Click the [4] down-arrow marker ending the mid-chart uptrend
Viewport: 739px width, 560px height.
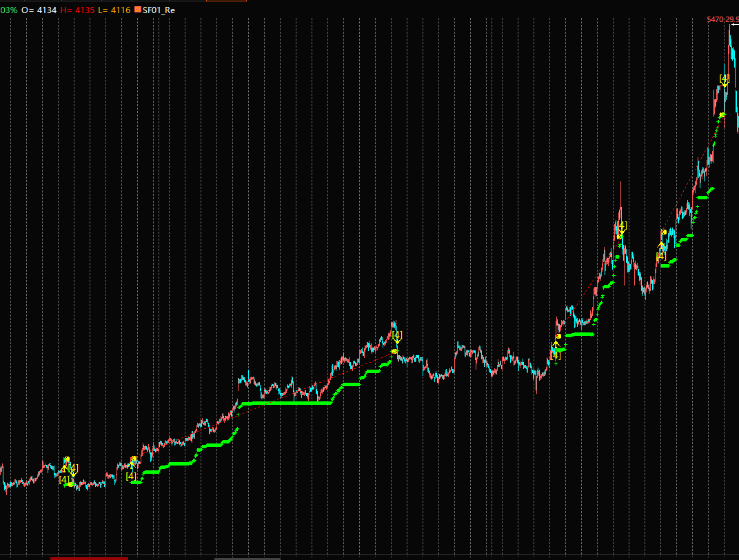coord(396,335)
